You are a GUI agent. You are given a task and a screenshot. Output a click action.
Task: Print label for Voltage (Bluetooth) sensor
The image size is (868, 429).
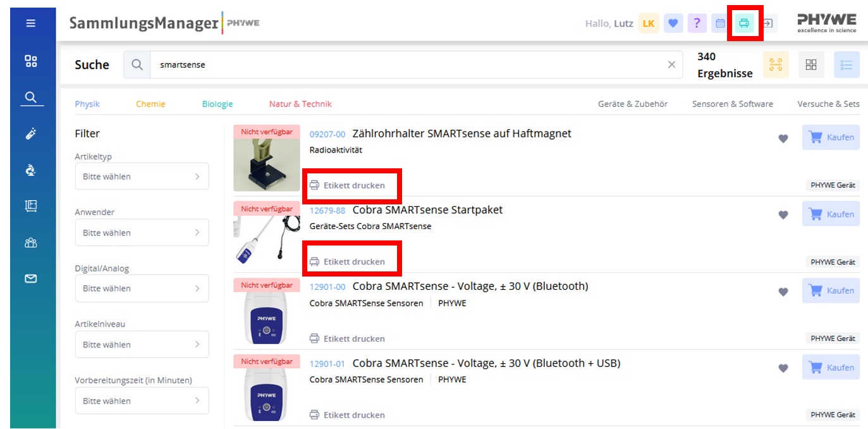point(347,339)
